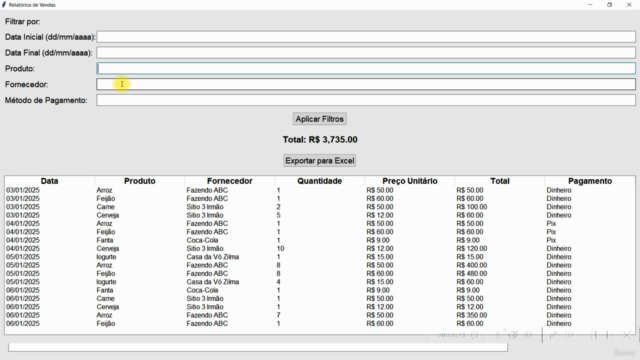The height and width of the screenshot is (360, 640).
Task: Select the Quantidade column header
Action: click(x=320, y=181)
